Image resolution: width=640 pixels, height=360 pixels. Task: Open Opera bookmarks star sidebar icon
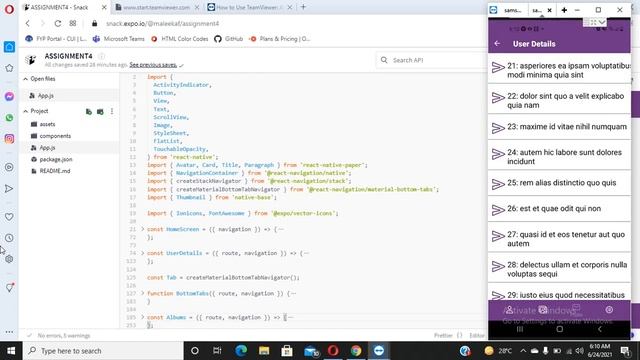[x=9, y=68]
